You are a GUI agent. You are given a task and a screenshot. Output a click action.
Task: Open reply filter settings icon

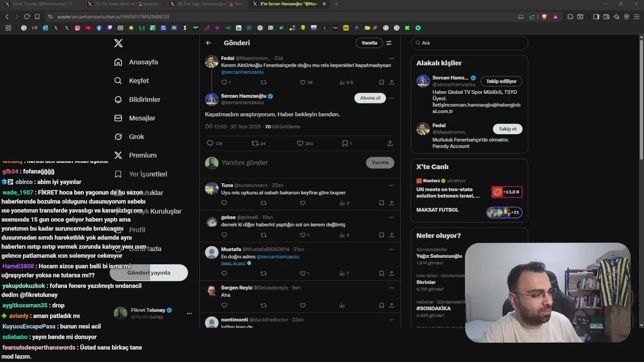(389, 43)
